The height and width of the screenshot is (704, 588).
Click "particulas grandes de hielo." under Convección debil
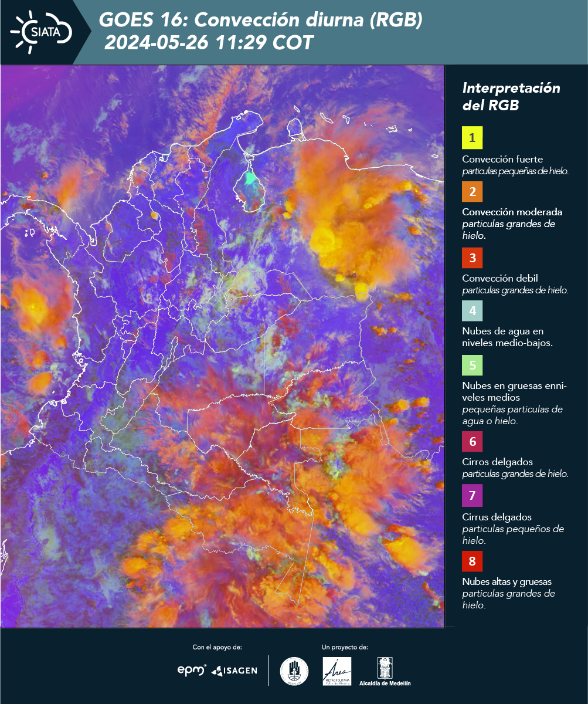point(515,290)
